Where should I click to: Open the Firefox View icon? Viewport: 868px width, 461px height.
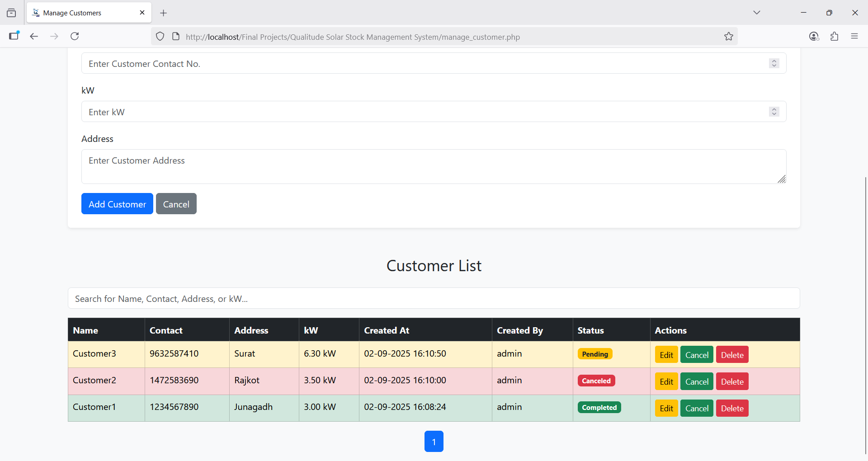11,13
